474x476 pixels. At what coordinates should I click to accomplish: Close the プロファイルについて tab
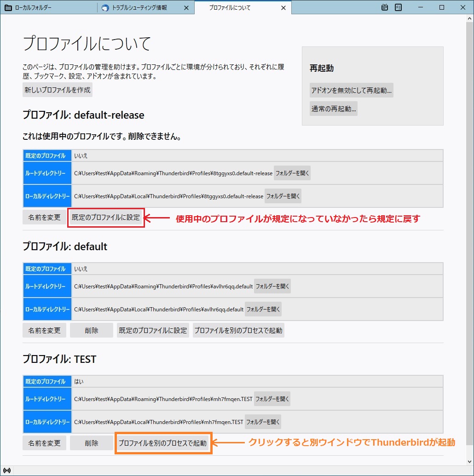click(283, 8)
